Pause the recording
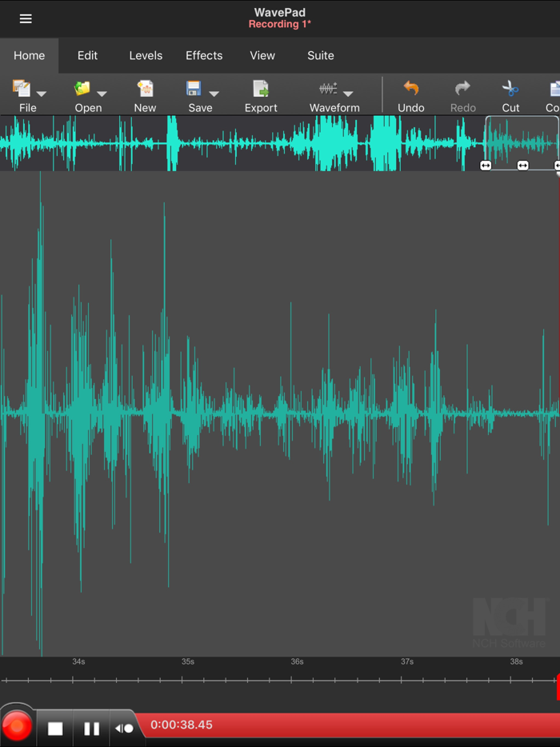Viewport: 560px width, 747px height. point(91,729)
